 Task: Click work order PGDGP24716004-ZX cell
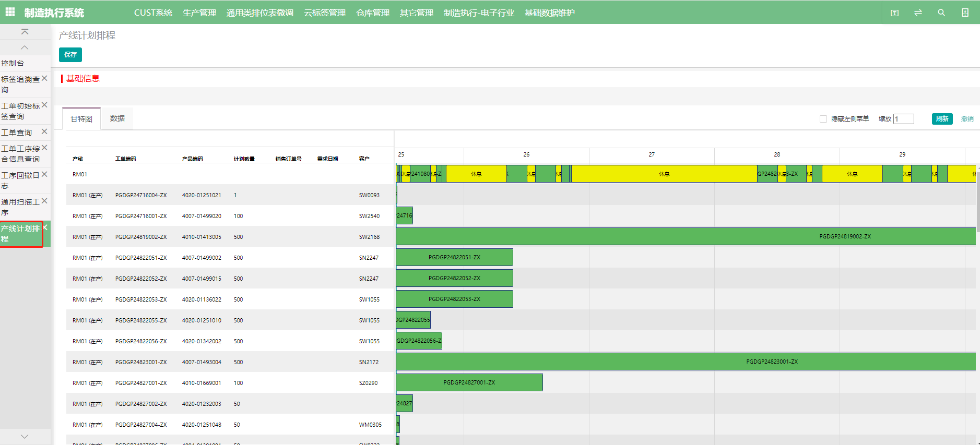click(141, 195)
